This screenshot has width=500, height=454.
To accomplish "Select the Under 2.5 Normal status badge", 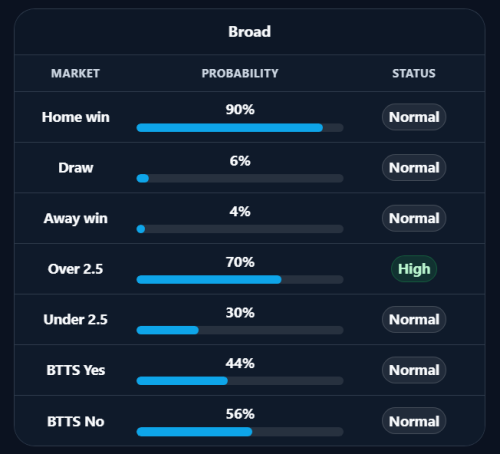I will coord(414,320).
